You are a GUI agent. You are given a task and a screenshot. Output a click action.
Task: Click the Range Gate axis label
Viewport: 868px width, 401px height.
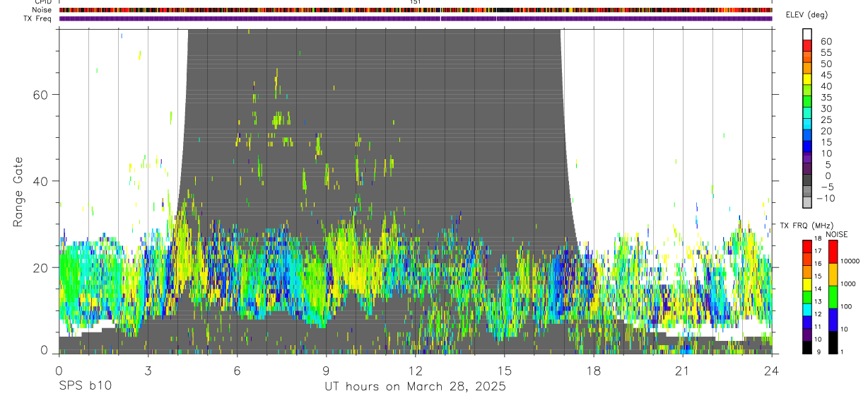19,192
